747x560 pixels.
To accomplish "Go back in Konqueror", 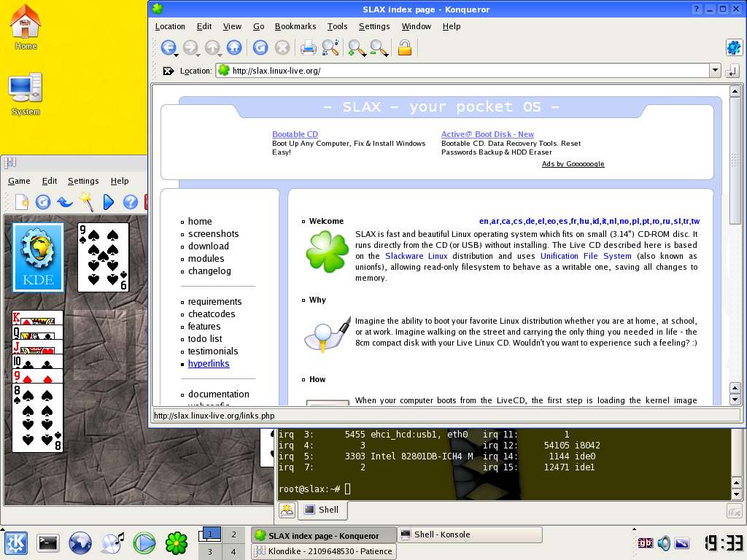I will [168, 47].
